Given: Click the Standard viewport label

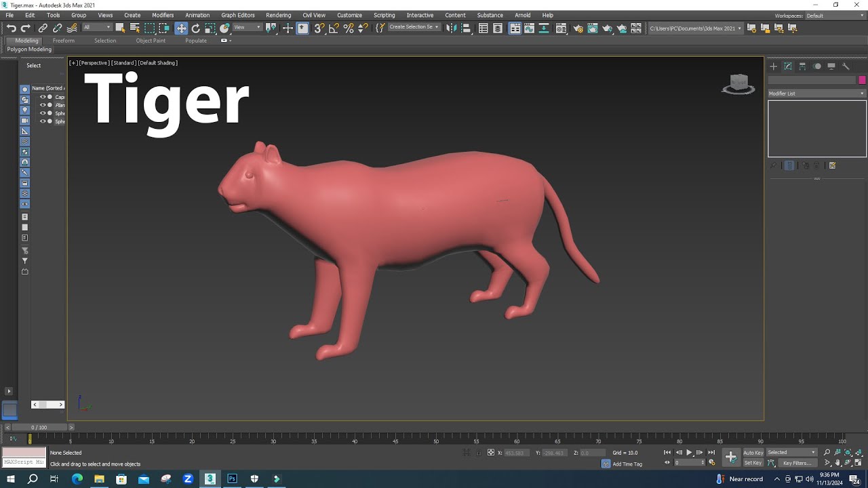Looking at the screenshot, I should coord(124,63).
